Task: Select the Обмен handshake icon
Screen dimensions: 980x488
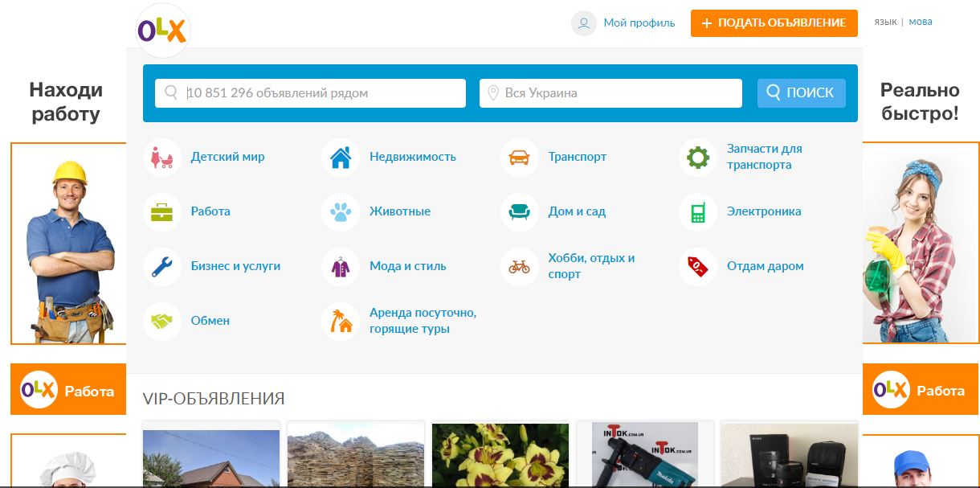Action: [x=162, y=321]
